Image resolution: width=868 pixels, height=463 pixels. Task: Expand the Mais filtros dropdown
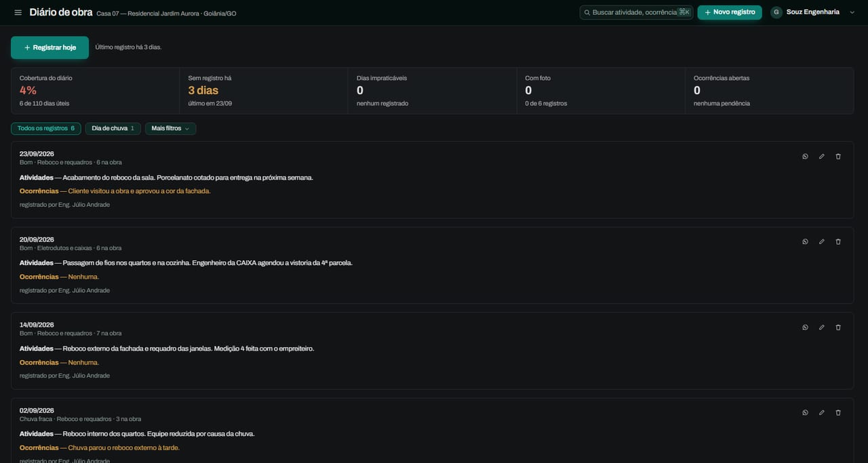coord(170,129)
